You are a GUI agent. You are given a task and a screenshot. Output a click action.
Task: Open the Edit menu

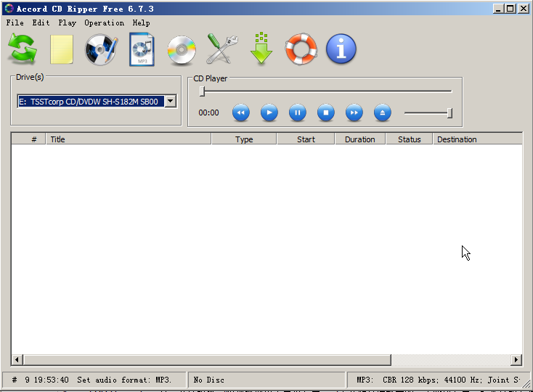(41, 23)
